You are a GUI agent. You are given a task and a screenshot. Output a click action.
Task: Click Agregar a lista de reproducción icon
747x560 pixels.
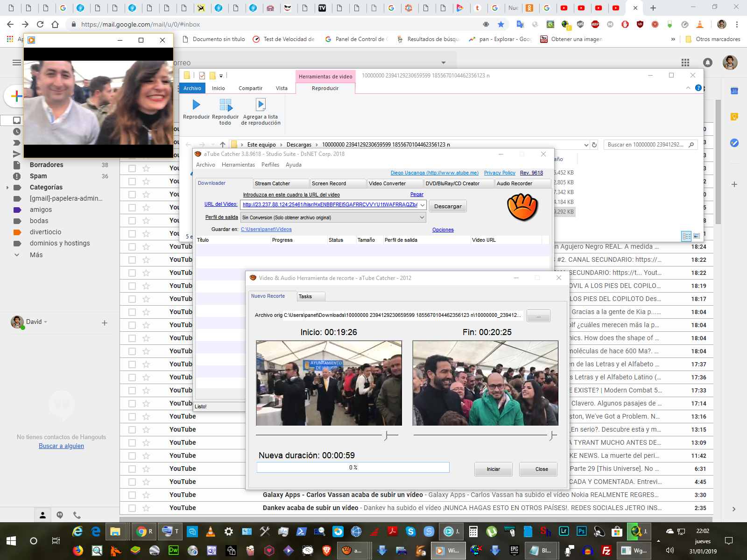261,105
